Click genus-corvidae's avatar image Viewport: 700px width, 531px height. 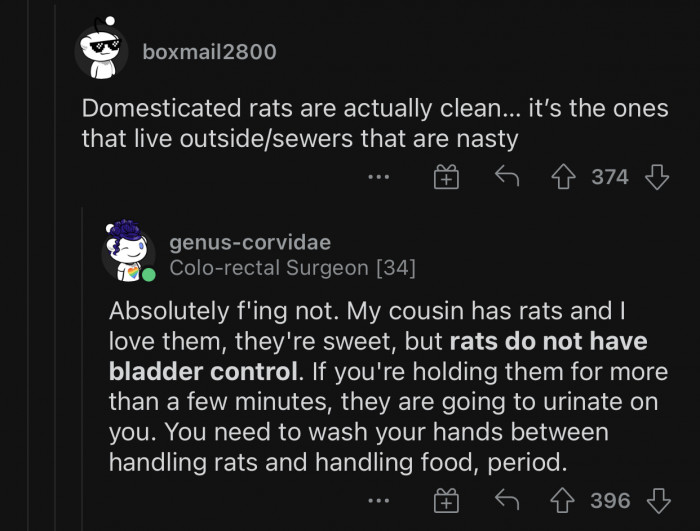(x=127, y=250)
